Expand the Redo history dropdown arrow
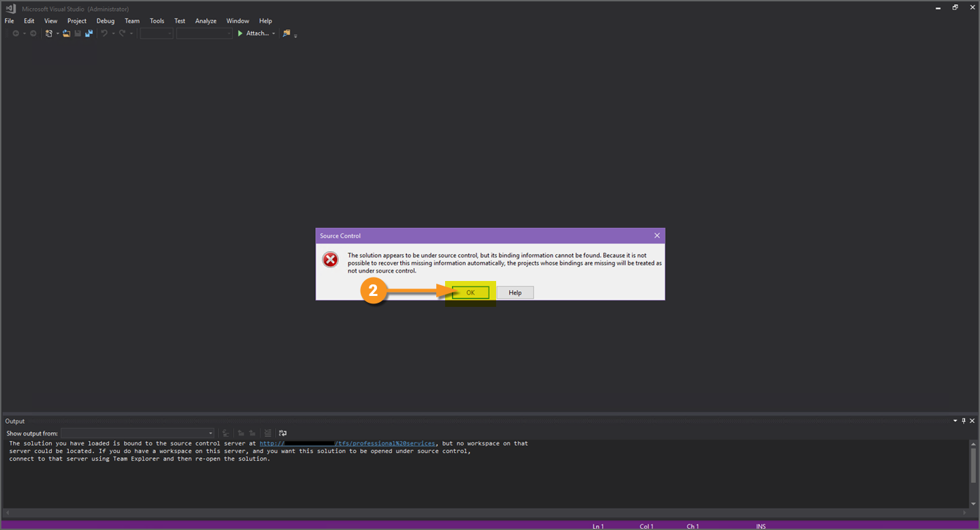This screenshot has height=530, width=980. 131,33
